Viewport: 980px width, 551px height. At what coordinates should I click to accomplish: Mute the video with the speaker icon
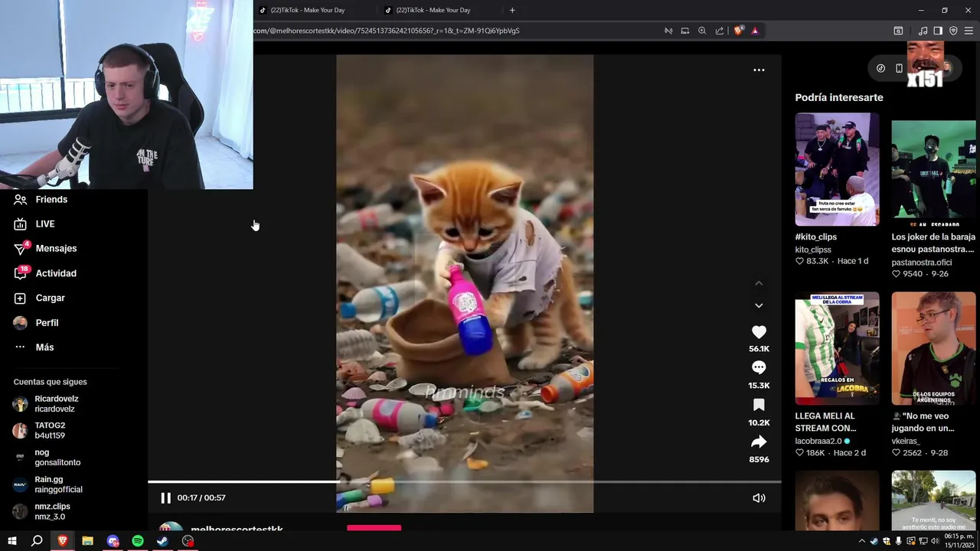click(x=759, y=497)
